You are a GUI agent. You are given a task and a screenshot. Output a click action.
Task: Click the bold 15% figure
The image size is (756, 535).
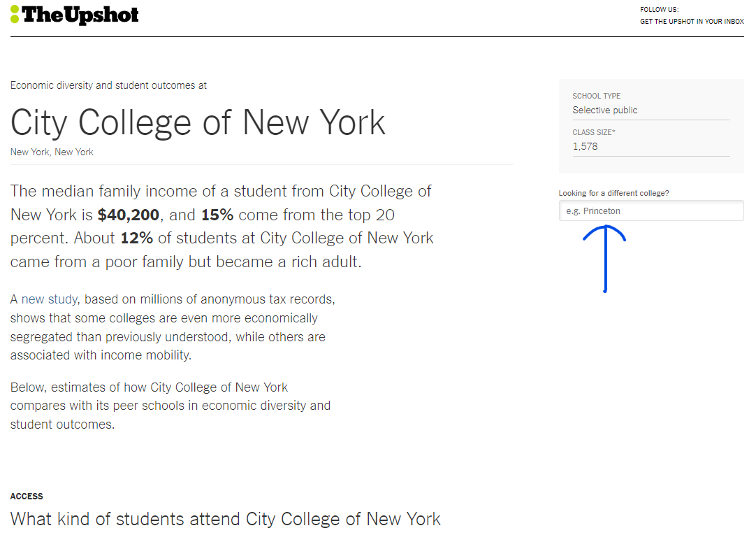[217, 215]
